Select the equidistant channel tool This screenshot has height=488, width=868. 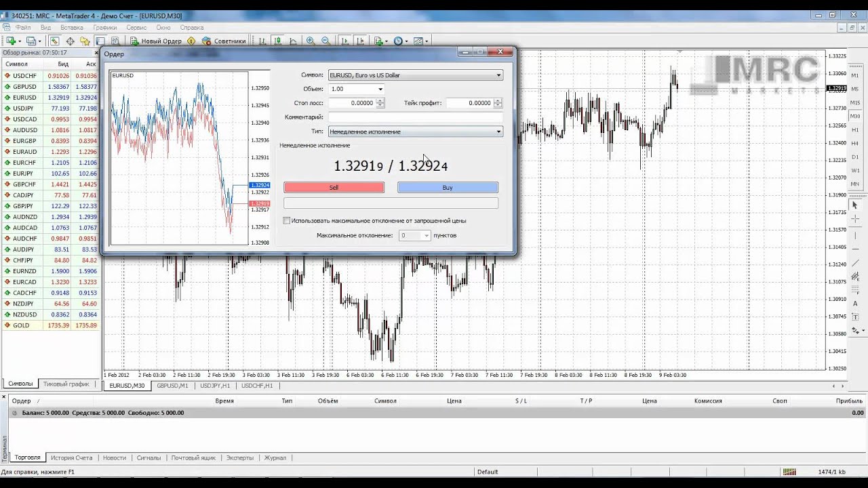pos(855,276)
